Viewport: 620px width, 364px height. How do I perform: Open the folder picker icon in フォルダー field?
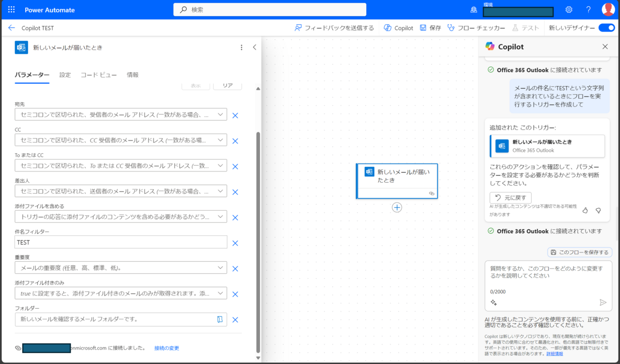tap(220, 320)
